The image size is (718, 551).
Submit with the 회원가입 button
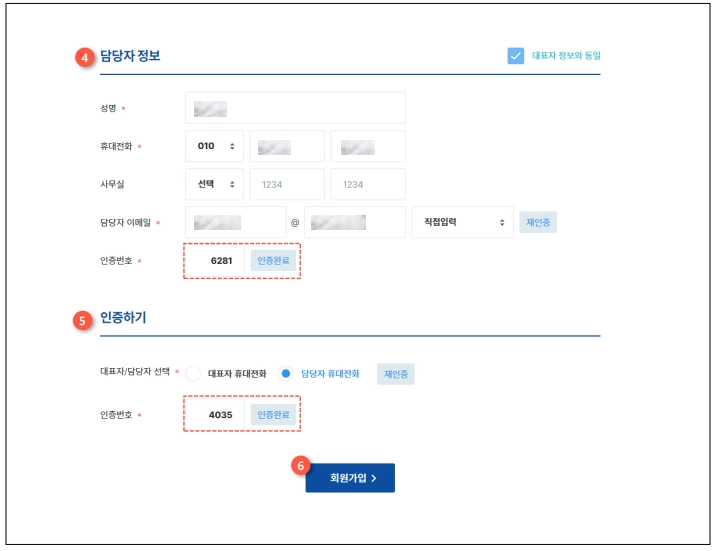pos(350,478)
